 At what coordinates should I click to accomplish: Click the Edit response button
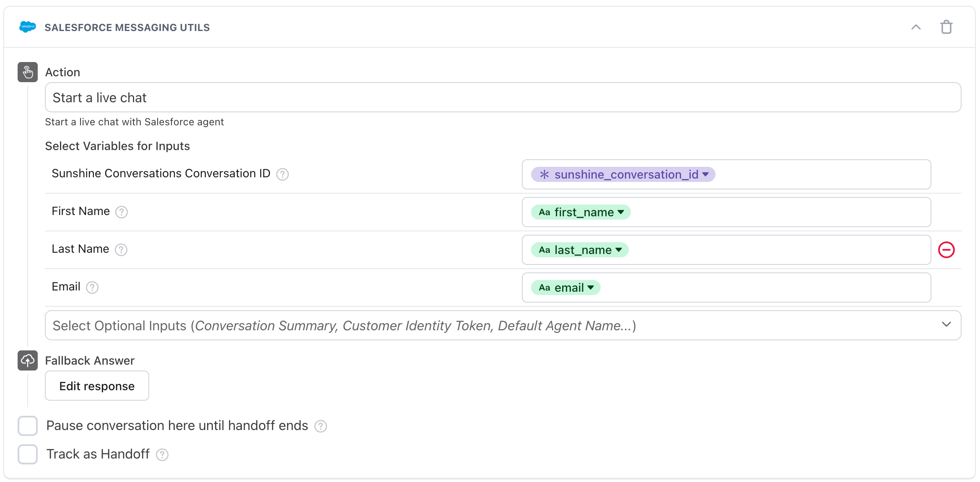point(97,386)
